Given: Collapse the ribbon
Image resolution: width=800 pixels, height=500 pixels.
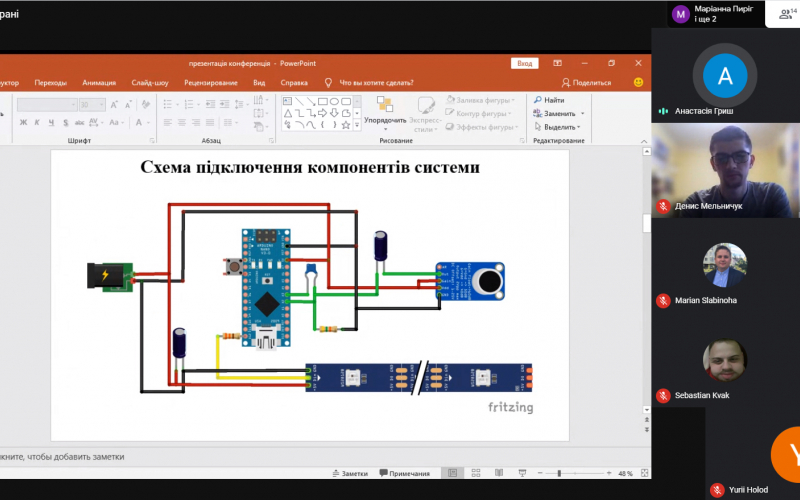Looking at the screenshot, I should 644,141.
